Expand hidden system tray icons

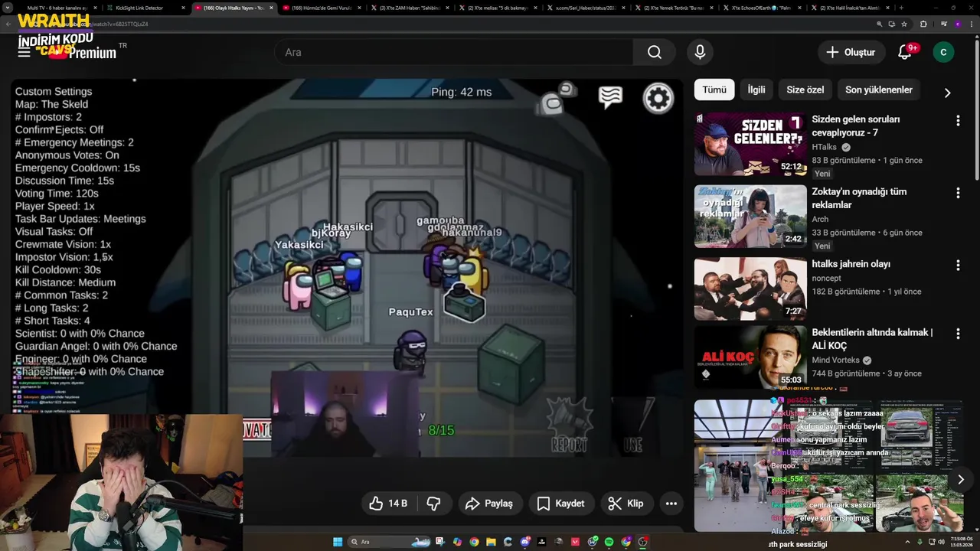click(907, 542)
